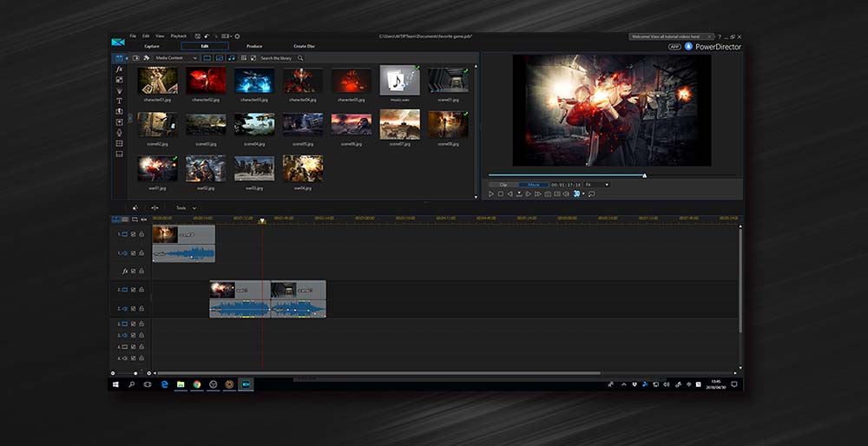Stop the preview playback

click(501, 194)
